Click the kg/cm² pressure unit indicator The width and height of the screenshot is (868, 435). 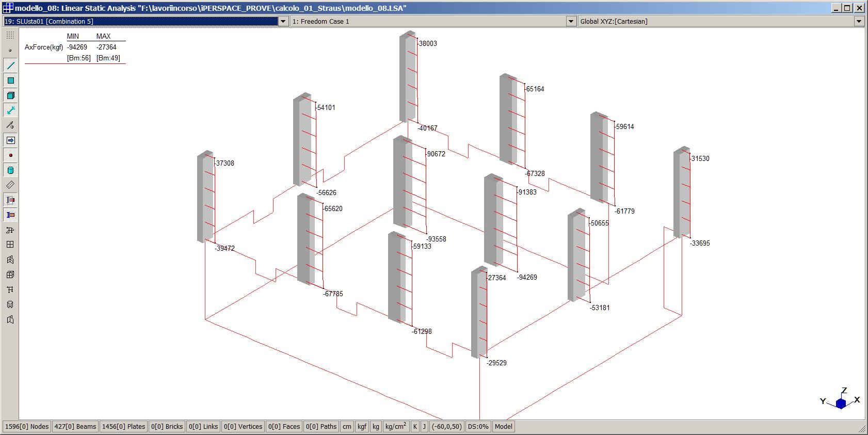tap(396, 427)
